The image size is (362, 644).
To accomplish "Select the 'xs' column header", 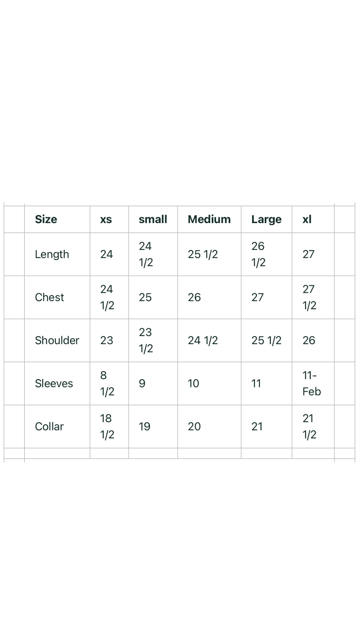I will tap(106, 219).
